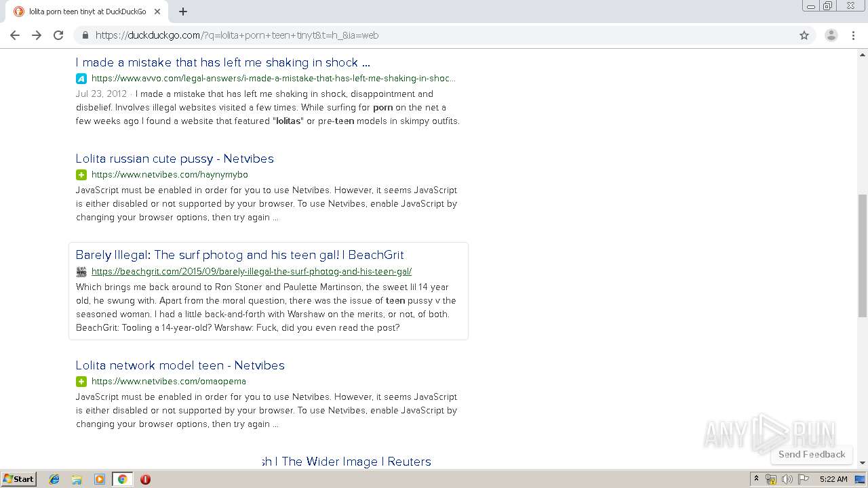The image size is (868, 488).
Task: Bookmark this page with the star icon
Action: [804, 35]
